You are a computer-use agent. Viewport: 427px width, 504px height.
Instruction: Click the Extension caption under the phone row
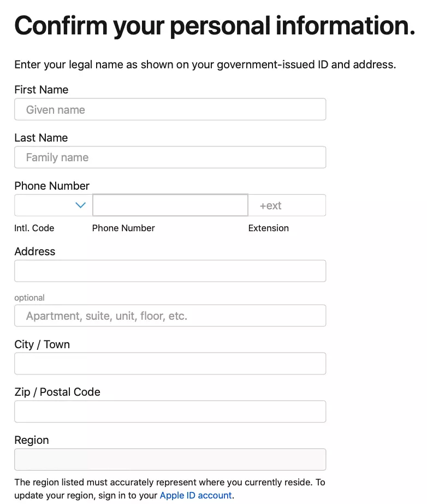tap(269, 228)
